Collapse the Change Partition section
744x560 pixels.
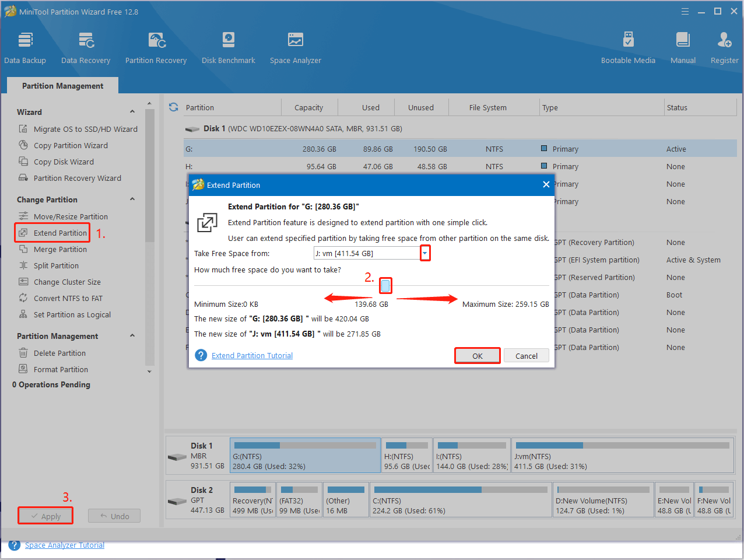coord(132,199)
